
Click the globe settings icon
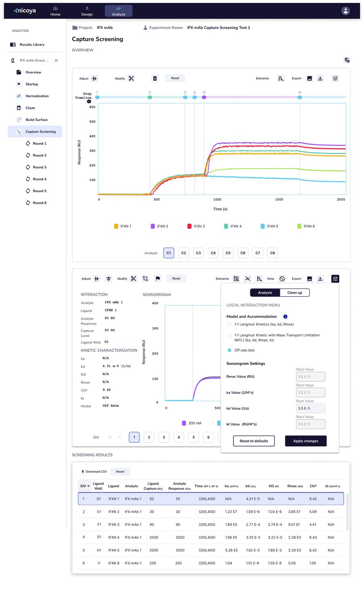tap(347, 60)
